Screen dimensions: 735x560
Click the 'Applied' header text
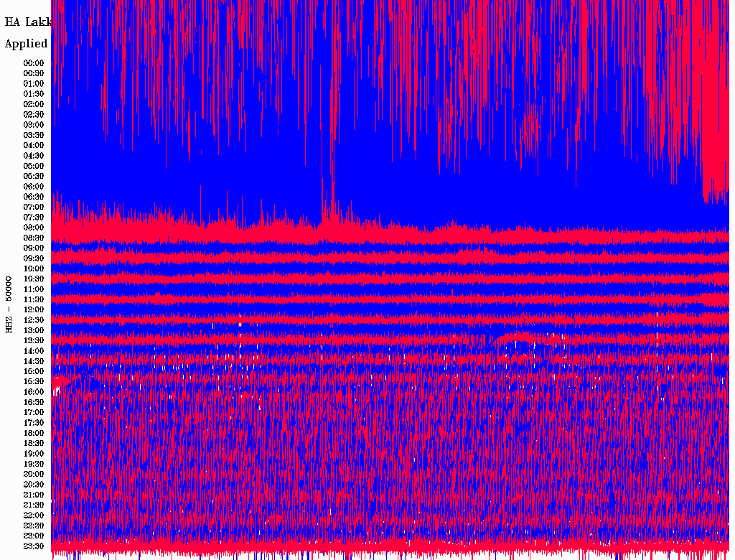coord(26,44)
